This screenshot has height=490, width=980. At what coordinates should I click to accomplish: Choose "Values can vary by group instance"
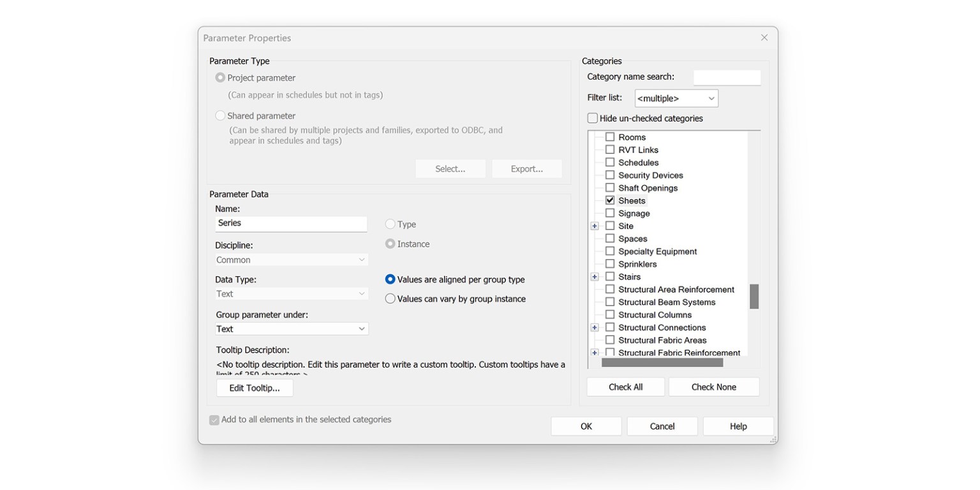pyautogui.click(x=390, y=299)
